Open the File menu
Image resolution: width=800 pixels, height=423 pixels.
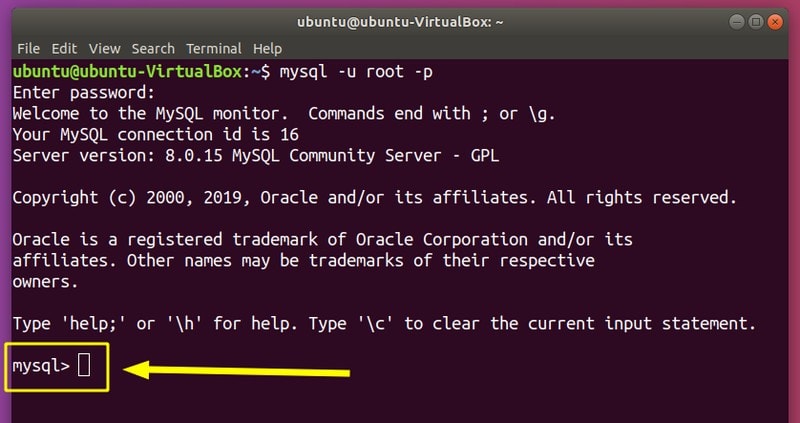[x=28, y=48]
